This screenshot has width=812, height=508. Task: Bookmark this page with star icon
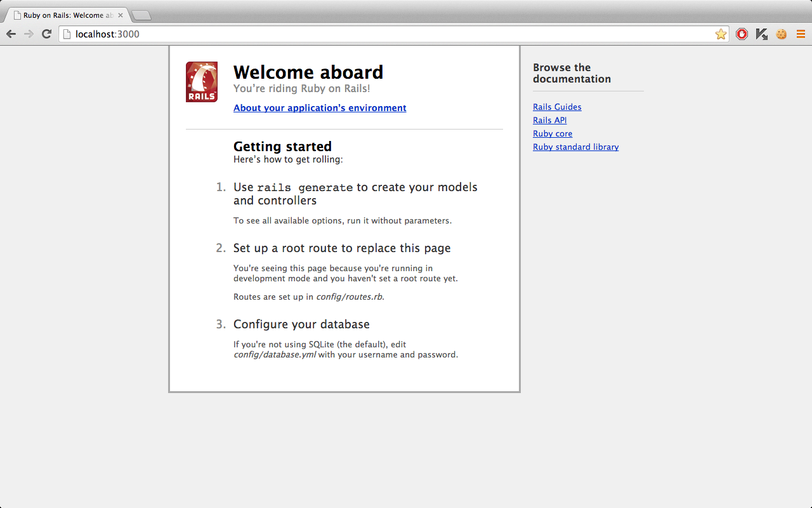[x=721, y=34]
